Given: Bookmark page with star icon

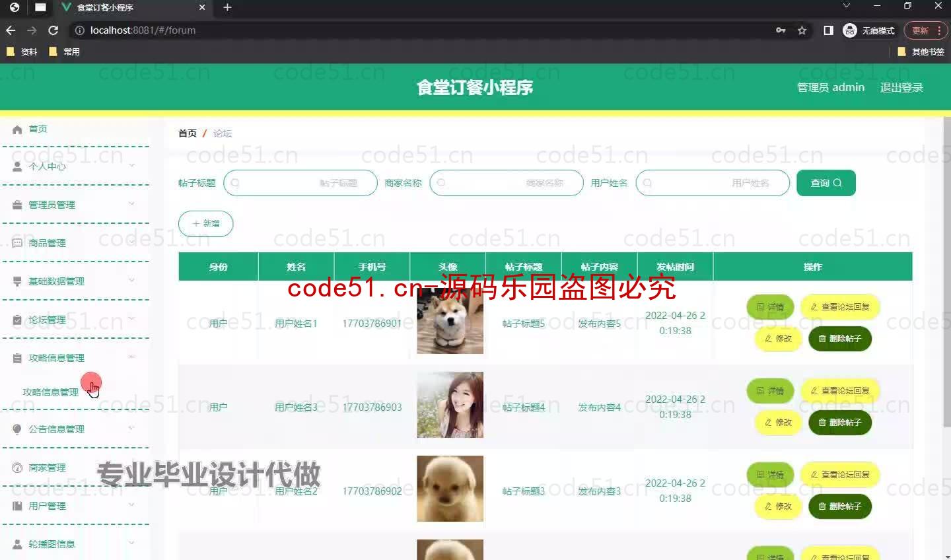Looking at the screenshot, I should (802, 30).
